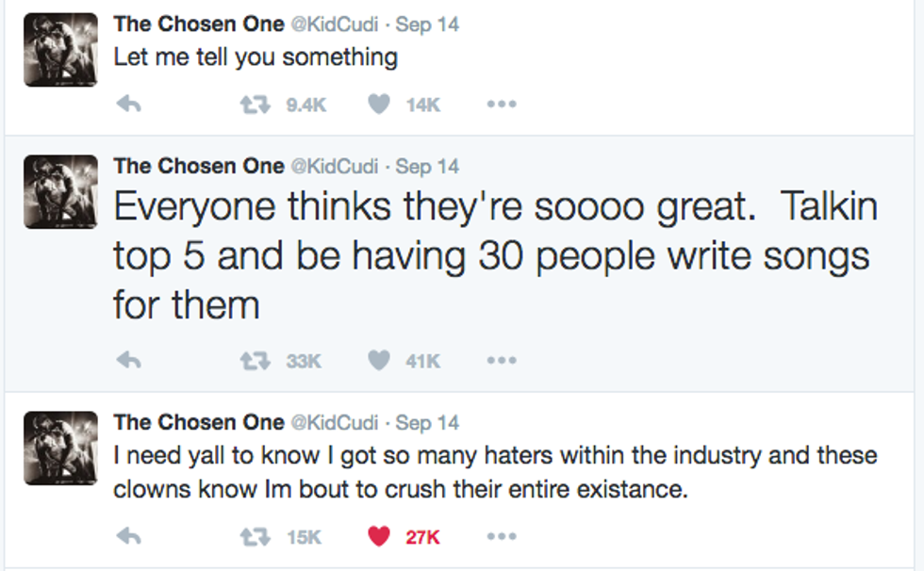Viewport: 924px width, 571px height.
Task: Reply to the "Let me tell you something" tweet
Action: click(x=127, y=106)
